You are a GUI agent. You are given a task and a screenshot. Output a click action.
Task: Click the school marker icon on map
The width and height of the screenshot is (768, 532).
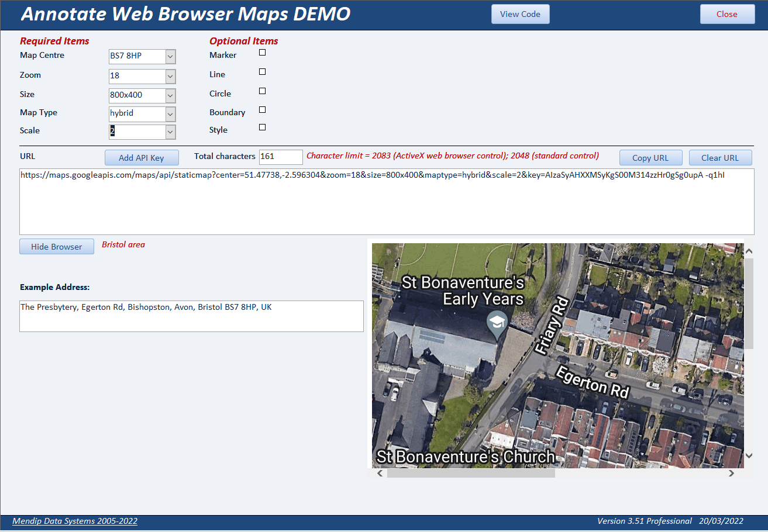497,326
